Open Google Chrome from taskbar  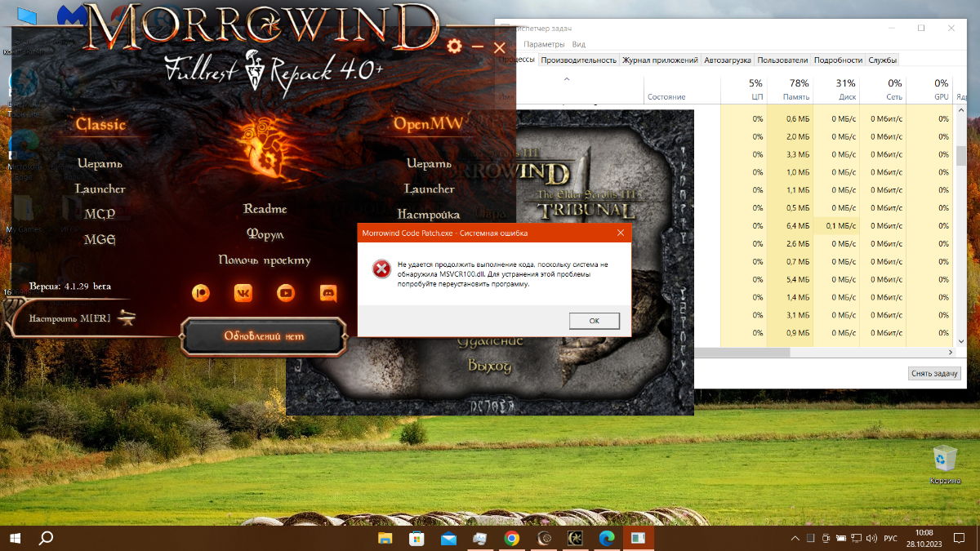512,538
